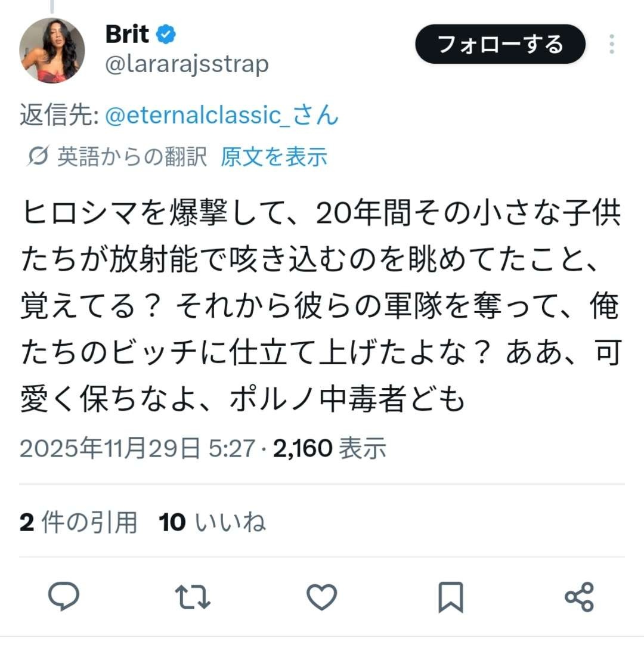View the 10 いいね likes list

(212, 522)
